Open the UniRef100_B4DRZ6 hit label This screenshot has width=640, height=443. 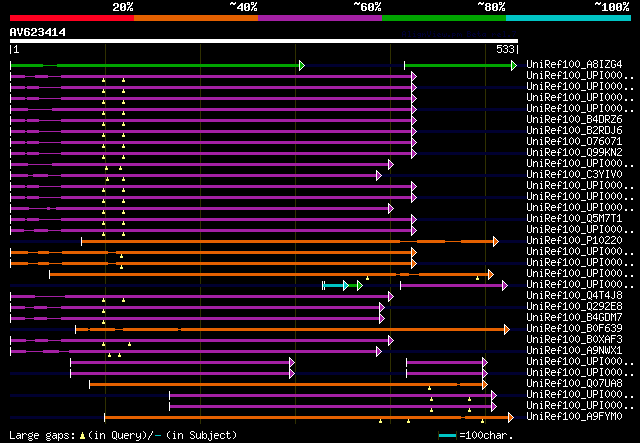click(x=574, y=119)
